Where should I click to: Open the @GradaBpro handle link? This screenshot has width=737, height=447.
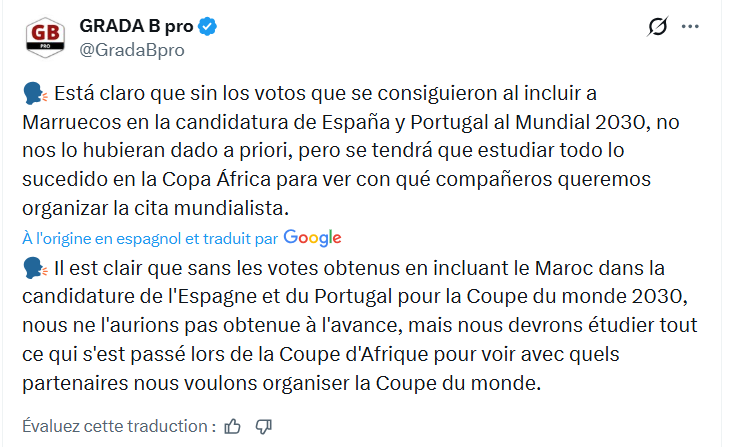coord(130,49)
